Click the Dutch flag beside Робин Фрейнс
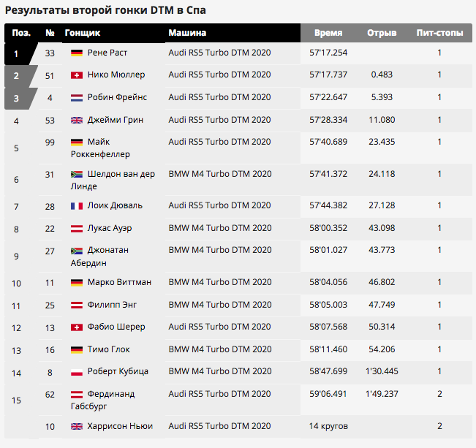 click(x=77, y=98)
